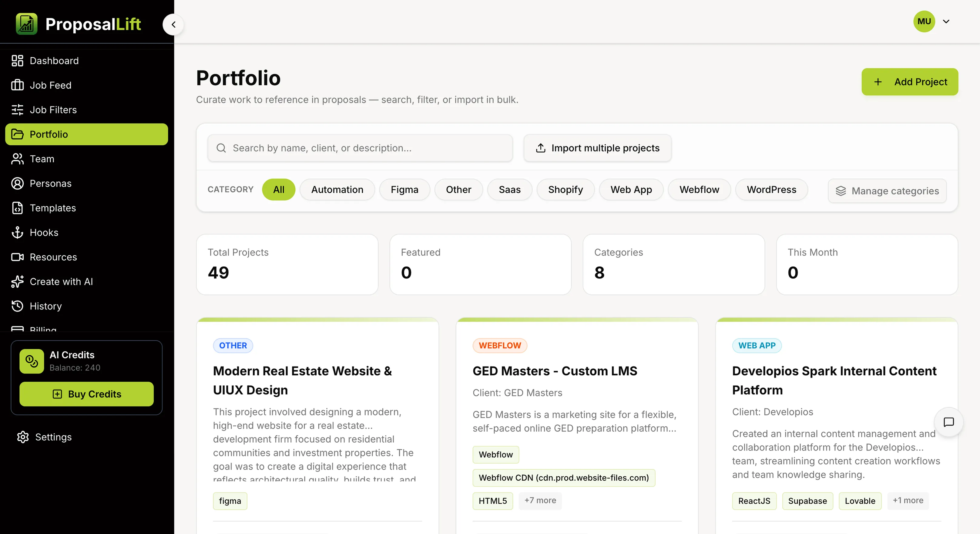Show the +1 more tags on Developios card
980x534 pixels.
coord(908,500)
